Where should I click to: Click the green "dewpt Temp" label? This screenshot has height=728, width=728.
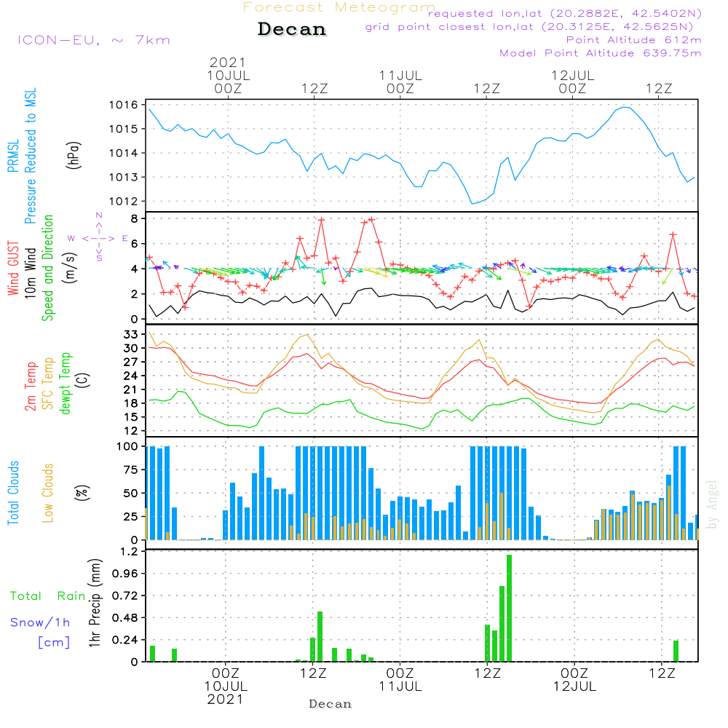coord(65,383)
